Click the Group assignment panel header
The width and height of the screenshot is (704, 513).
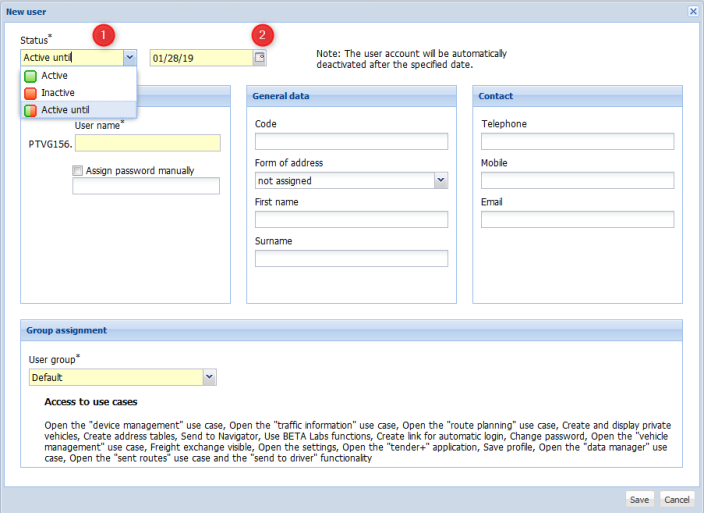(351, 330)
